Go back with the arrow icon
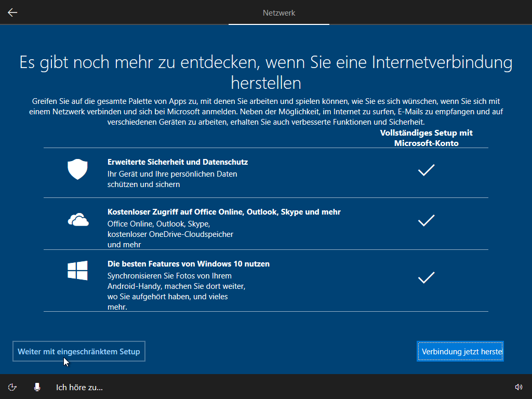This screenshot has height=399, width=532. 12,12
